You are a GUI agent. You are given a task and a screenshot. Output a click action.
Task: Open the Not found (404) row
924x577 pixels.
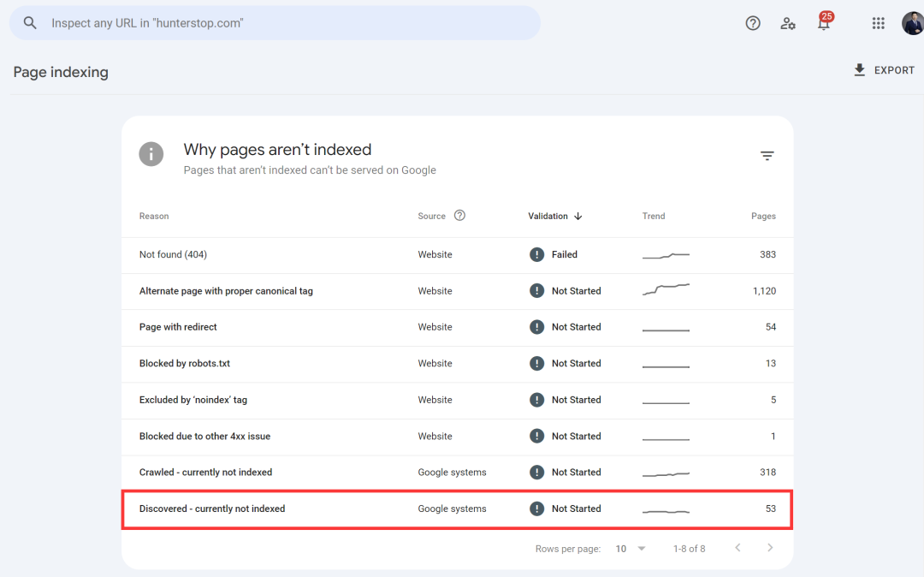[173, 254]
